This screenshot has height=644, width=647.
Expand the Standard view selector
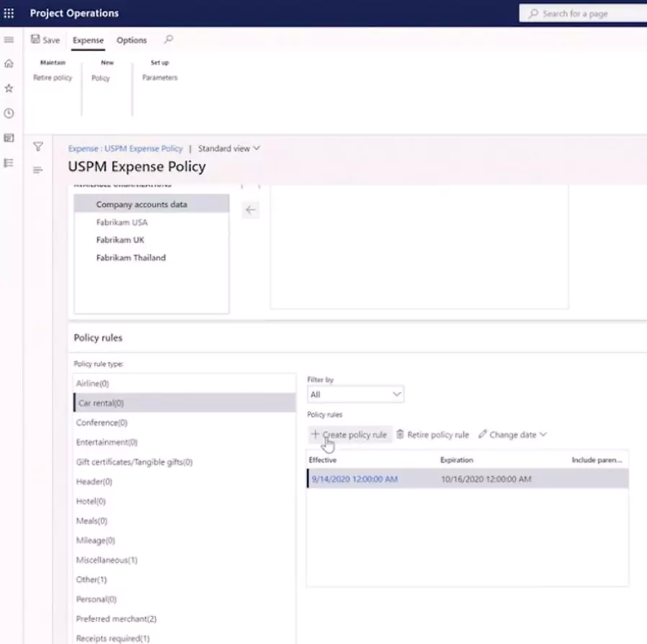pyautogui.click(x=229, y=148)
